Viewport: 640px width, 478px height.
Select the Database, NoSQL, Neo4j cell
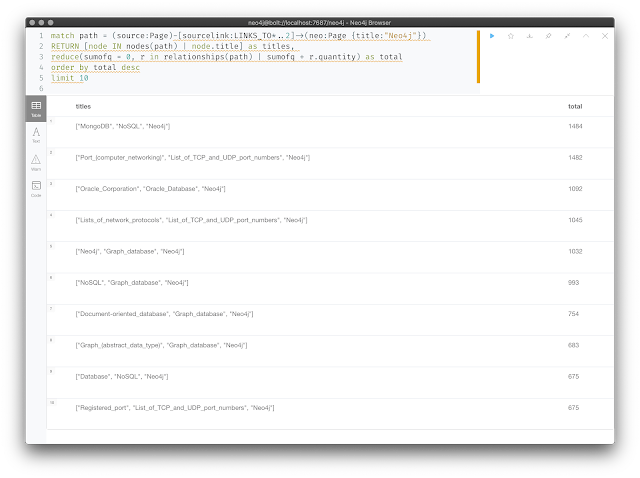(122, 376)
